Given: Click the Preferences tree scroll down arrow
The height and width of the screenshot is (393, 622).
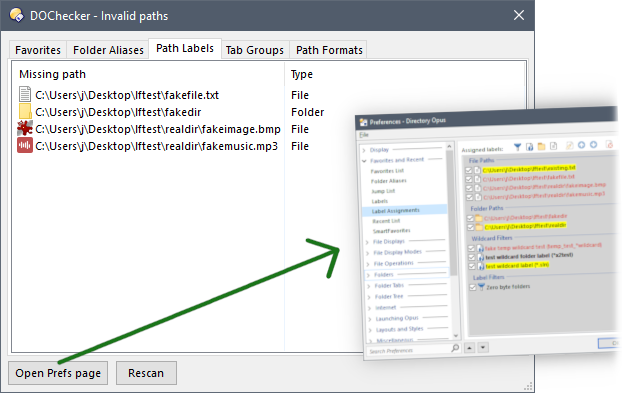Looking at the screenshot, I should (x=455, y=335).
